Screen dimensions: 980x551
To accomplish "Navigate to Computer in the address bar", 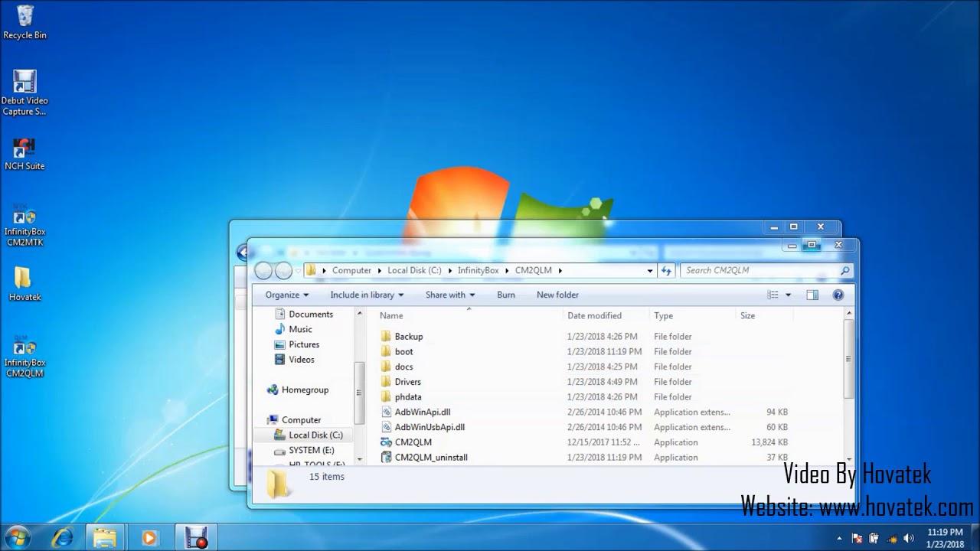I will point(351,270).
